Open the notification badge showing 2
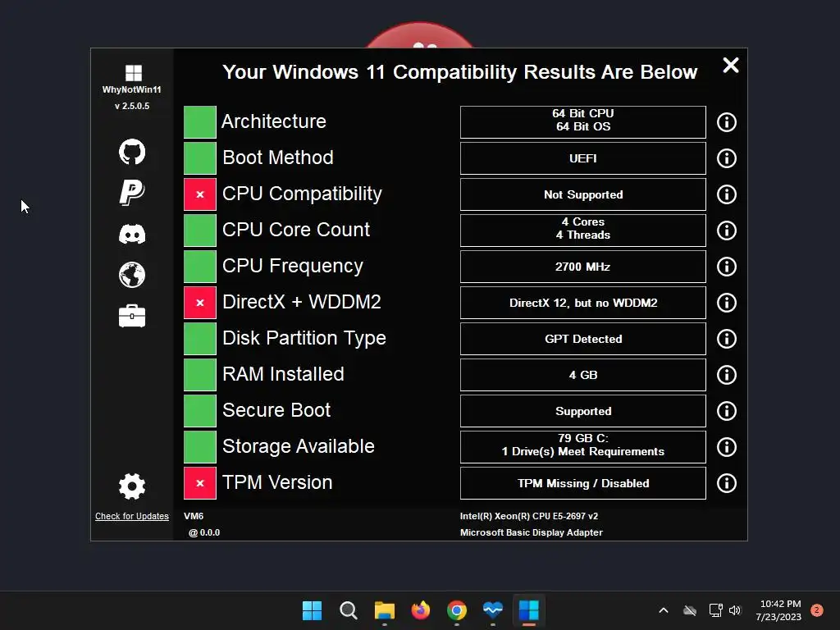Image resolution: width=840 pixels, height=630 pixels. pos(817,610)
